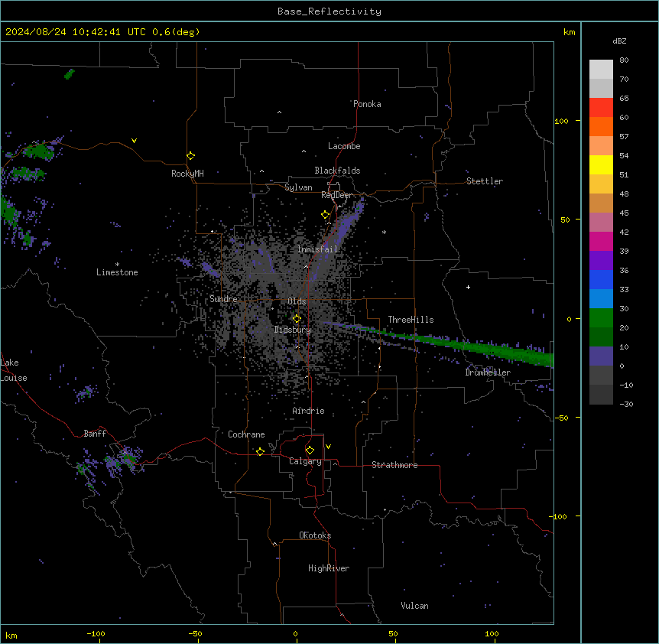
Task: Click the -30 value on dBZ legend
Action: (x=626, y=404)
